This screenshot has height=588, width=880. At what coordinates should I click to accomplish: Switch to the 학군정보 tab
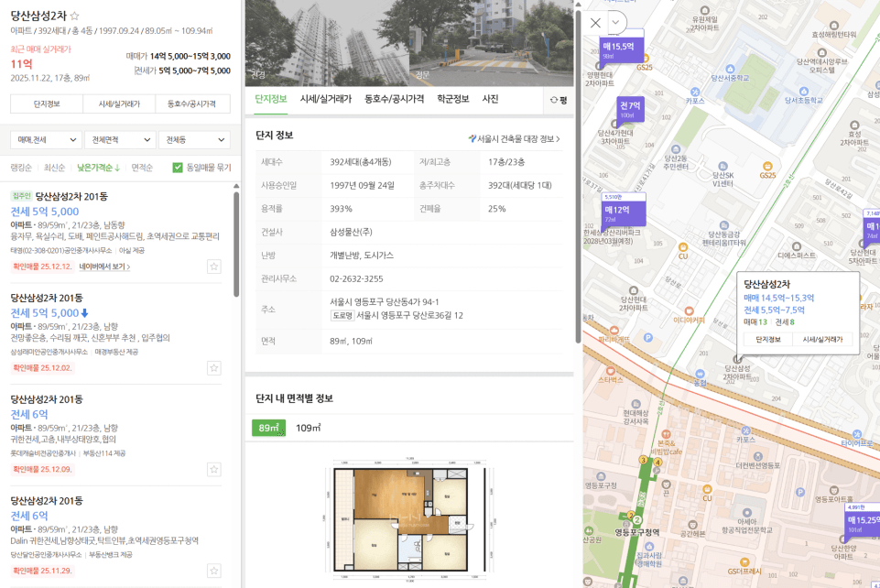tap(452, 99)
